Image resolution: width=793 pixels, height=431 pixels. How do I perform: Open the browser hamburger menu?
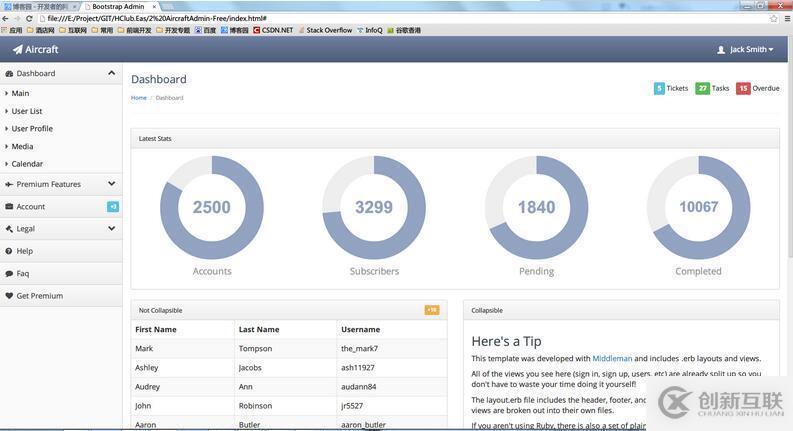(787, 18)
